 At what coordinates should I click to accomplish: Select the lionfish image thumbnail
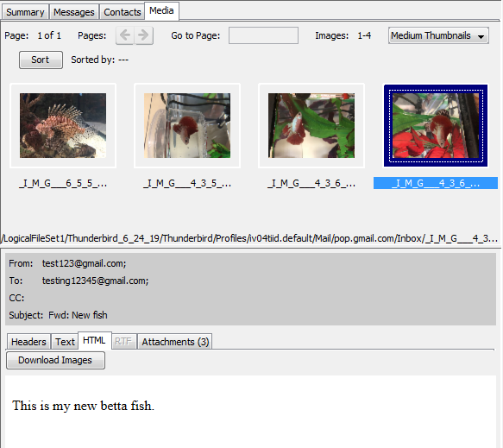(x=63, y=125)
